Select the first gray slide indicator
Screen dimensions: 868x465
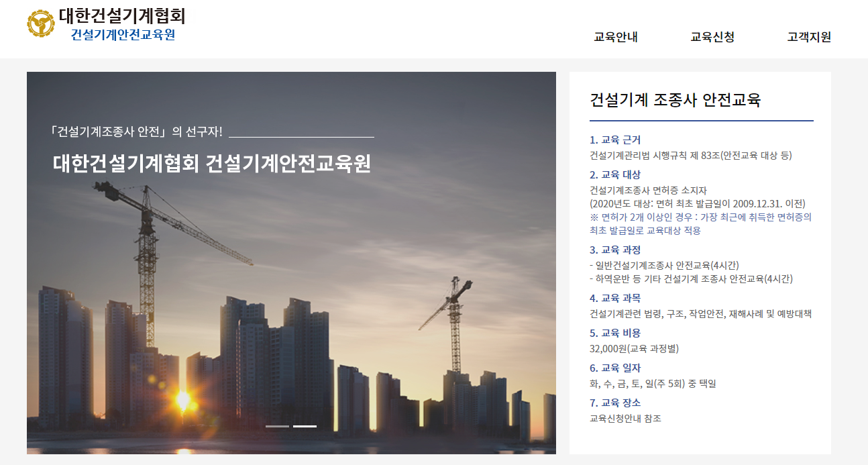point(277,426)
